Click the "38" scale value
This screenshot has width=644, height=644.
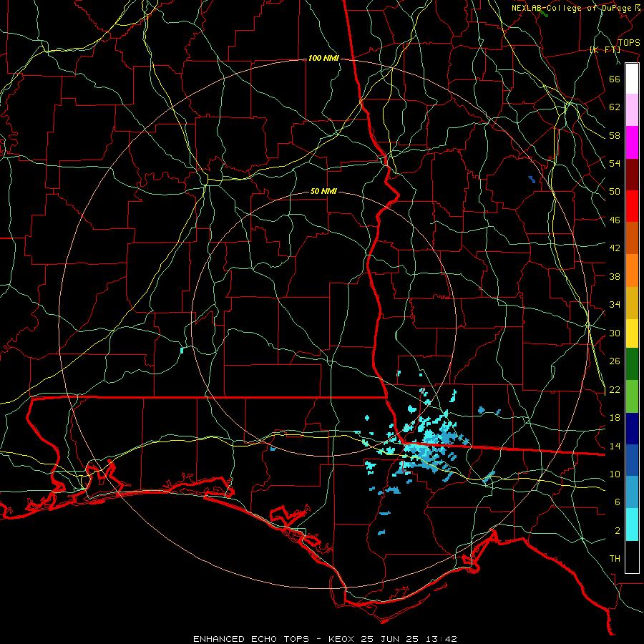click(615, 276)
